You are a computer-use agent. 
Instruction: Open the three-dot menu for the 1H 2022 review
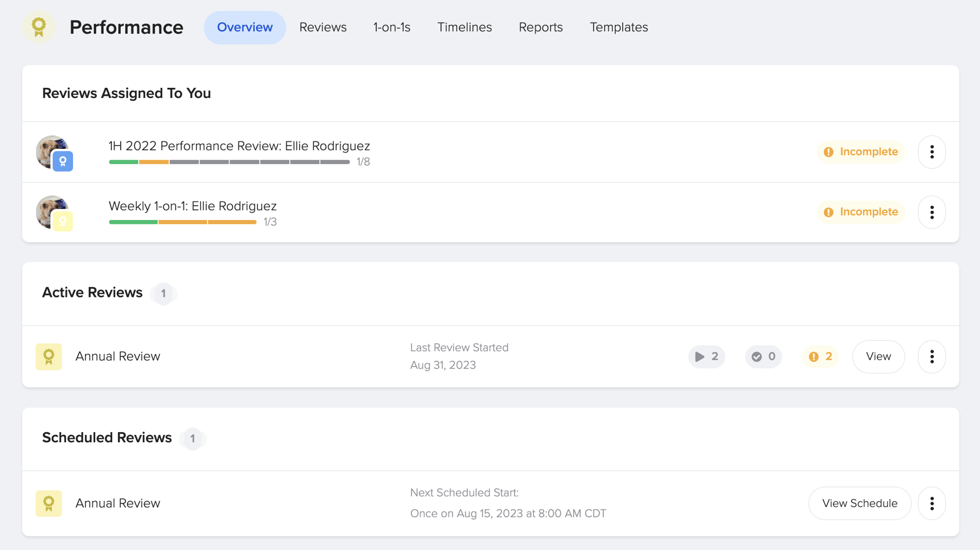(932, 152)
